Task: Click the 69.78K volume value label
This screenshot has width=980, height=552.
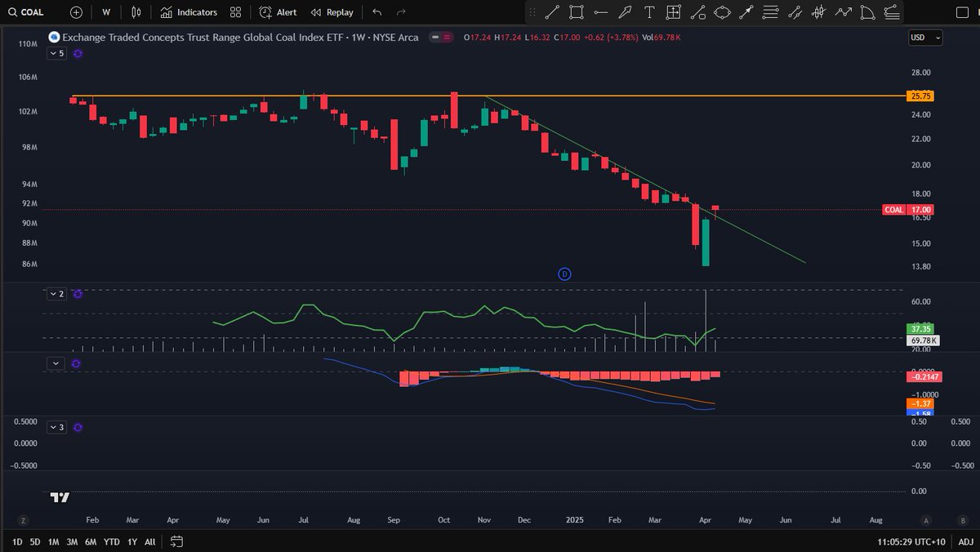Action: click(x=924, y=340)
